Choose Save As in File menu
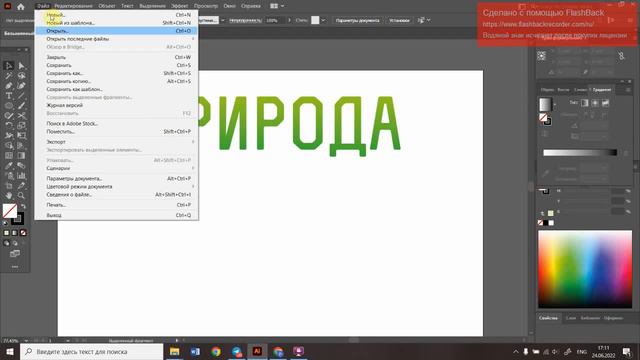640x360 pixels. coord(116,73)
